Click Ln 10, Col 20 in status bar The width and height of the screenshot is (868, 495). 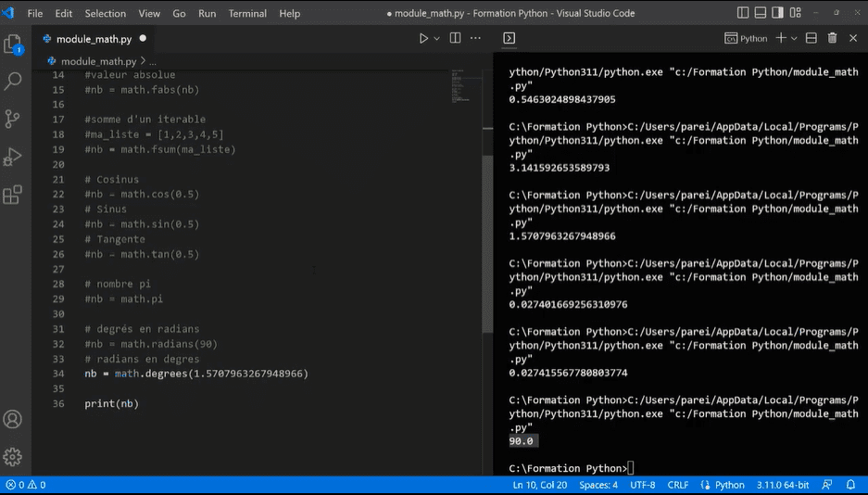[540, 485]
